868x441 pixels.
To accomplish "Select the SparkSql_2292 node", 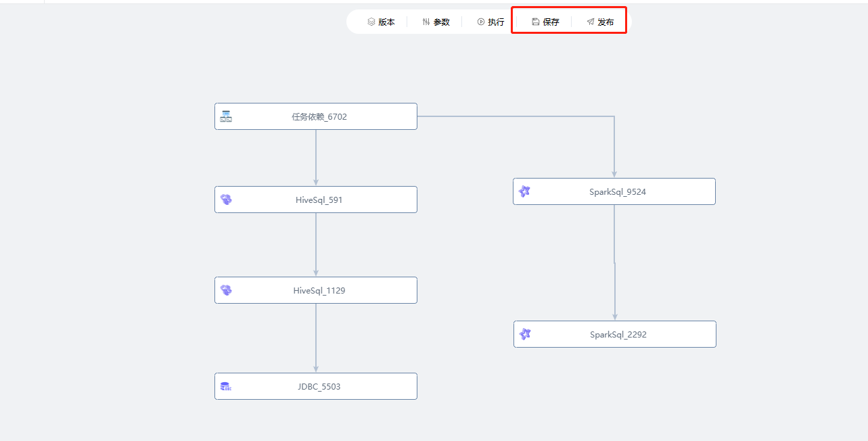I will [x=615, y=334].
